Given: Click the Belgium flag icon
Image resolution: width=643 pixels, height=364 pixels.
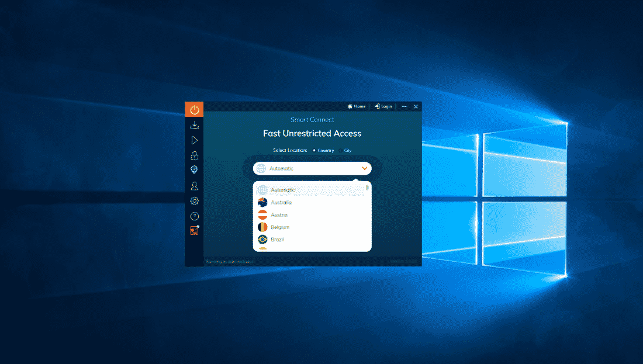Looking at the screenshot, I should point(262,227).
